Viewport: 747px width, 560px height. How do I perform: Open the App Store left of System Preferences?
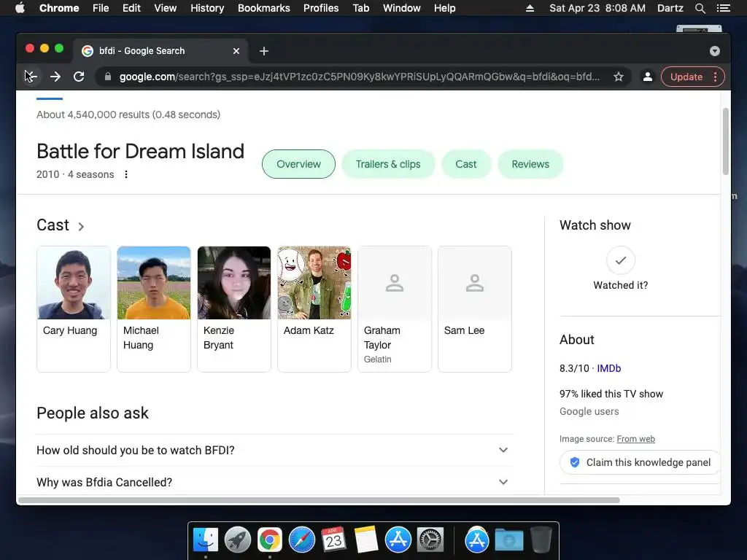click(398, 540)
